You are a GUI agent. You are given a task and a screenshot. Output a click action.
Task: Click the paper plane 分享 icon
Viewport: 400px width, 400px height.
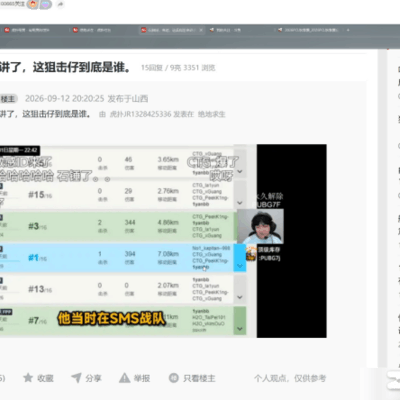[76, 378]
